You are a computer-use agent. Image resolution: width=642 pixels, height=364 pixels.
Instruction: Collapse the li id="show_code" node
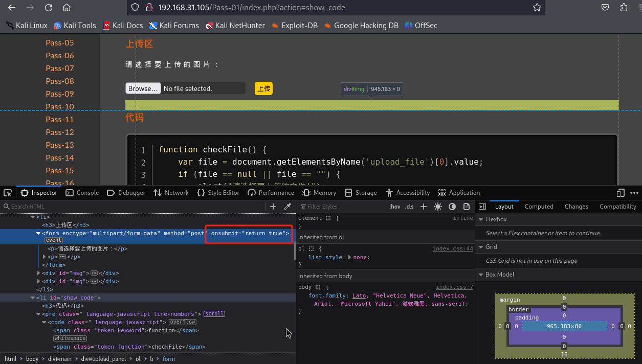click(x=33, y=298)
